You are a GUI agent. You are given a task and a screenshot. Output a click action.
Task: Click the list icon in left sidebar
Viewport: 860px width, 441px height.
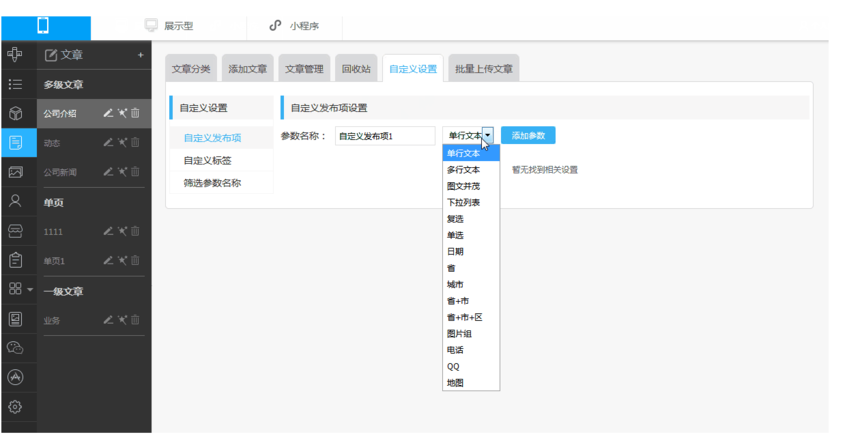click(15, 84)
